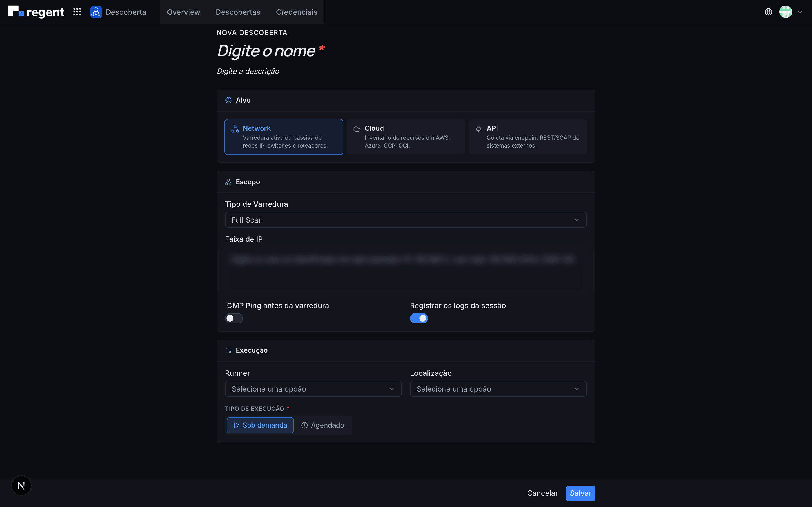Select the Agendado execution type
The width and height of the screenshot is (812, 507).
323,425
